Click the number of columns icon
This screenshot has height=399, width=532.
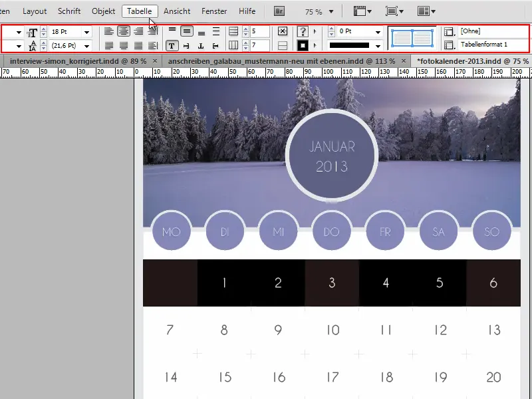[x=233, y=45]
